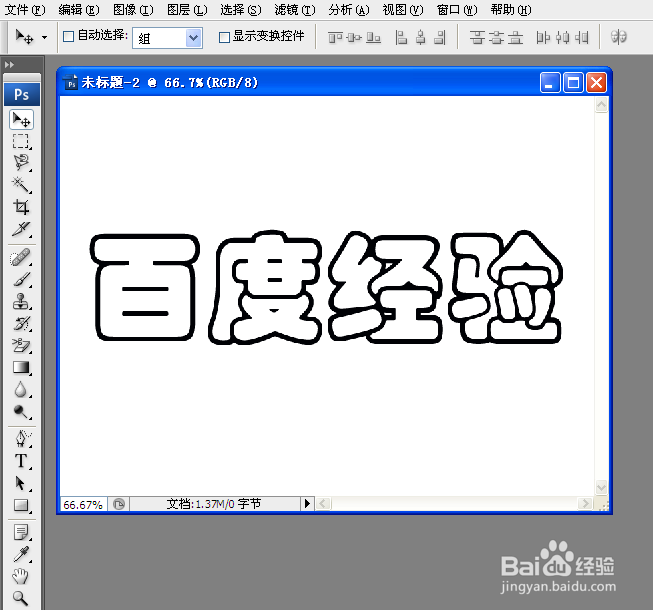The width and height of the screenshot is (653, 610).
Task: Click distribute bottom edges icon
Action: pos(515,38)
